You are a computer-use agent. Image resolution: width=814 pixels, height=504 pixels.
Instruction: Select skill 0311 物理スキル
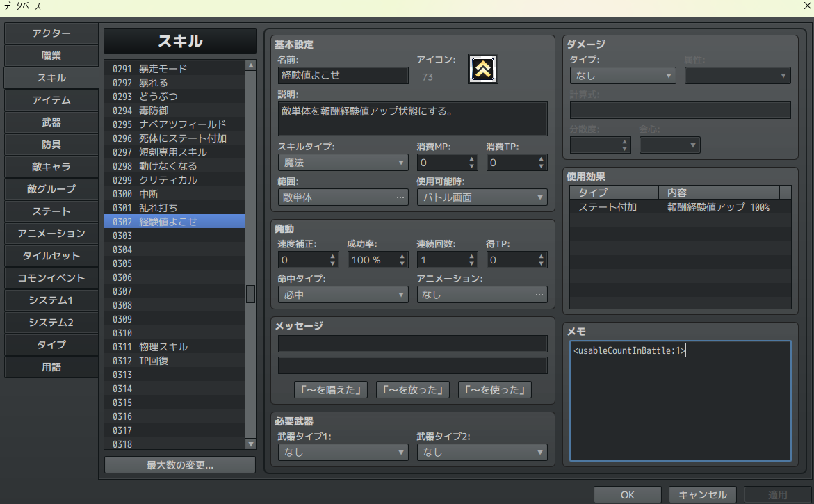click(x=174, y=347)
